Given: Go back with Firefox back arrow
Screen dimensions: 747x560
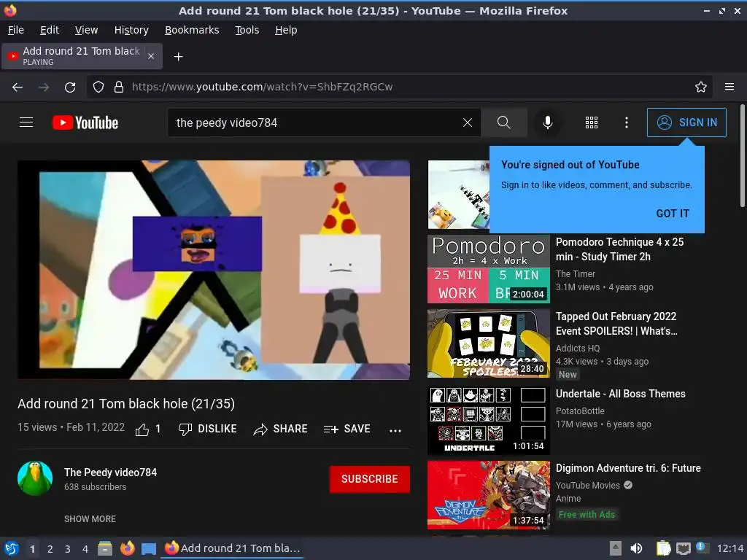Looking at the screenshot, I should coord(18,87).
